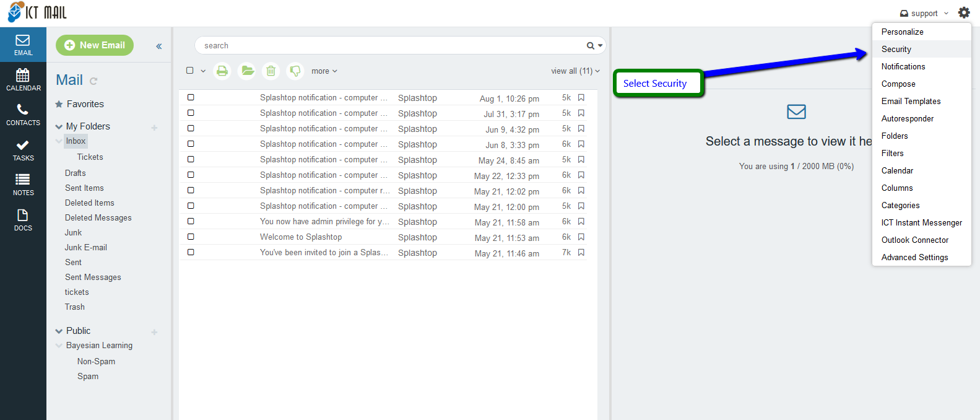Open Docs from the sidebar
The width and height of the screenshot is (980, 420).
[x=23, y=220]
